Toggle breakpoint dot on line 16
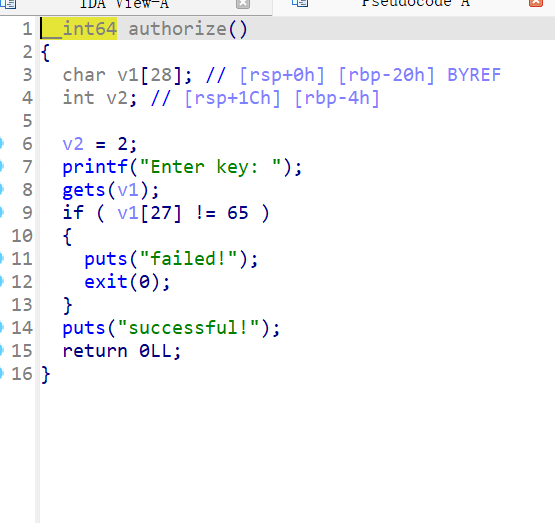Image resolution: width=555 pixels, height=523 pixels. coord(1,374)
